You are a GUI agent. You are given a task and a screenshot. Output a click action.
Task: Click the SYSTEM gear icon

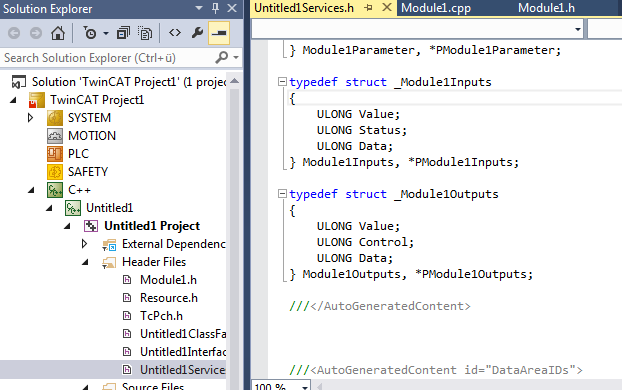tap(55, 118)
